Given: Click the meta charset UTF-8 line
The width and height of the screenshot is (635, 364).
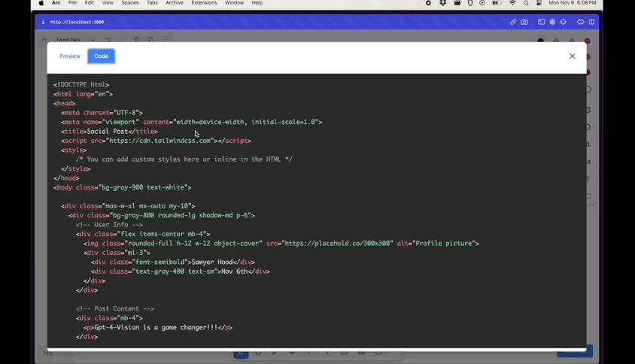Looking at the screenshot, I should (x=102, y=113).
